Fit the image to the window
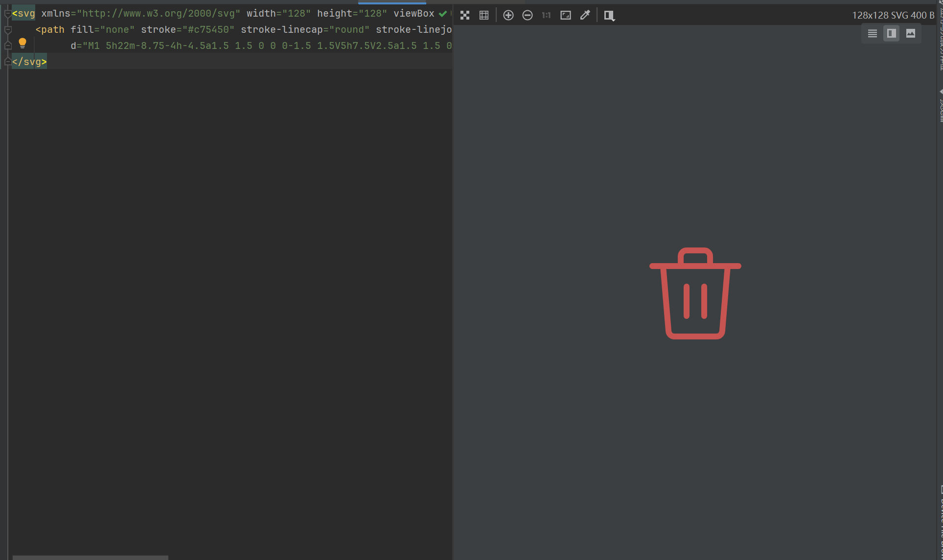 (566, 15)
